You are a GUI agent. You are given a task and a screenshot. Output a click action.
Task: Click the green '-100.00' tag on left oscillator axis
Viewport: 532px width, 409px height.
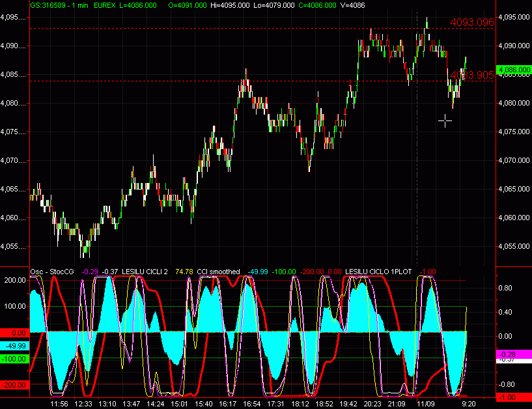[x=14, y=359]
